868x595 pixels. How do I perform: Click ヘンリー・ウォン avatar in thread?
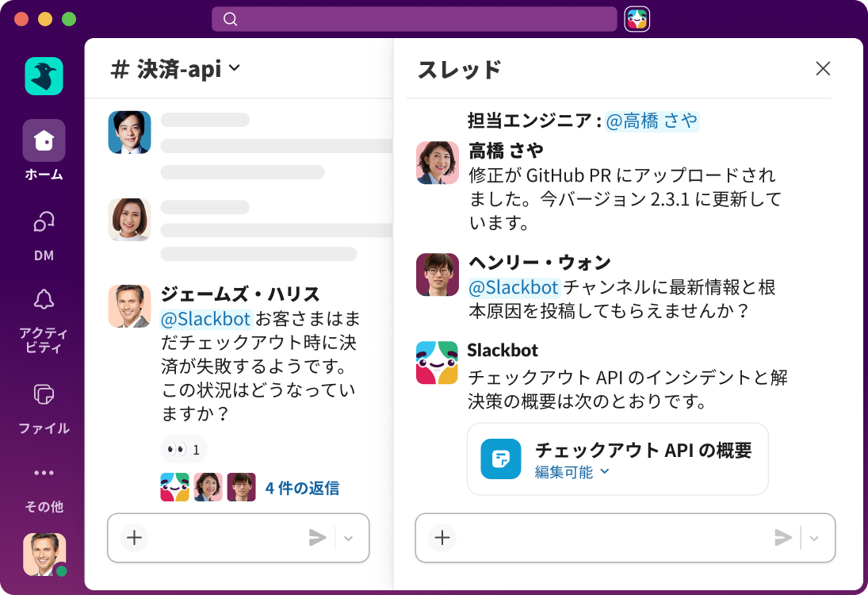[x=438, y=274]
